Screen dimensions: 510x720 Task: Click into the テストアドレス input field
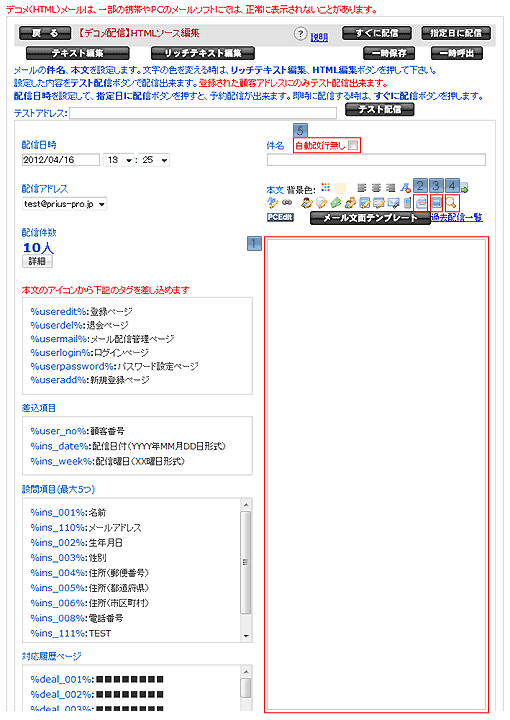point(202,113)
